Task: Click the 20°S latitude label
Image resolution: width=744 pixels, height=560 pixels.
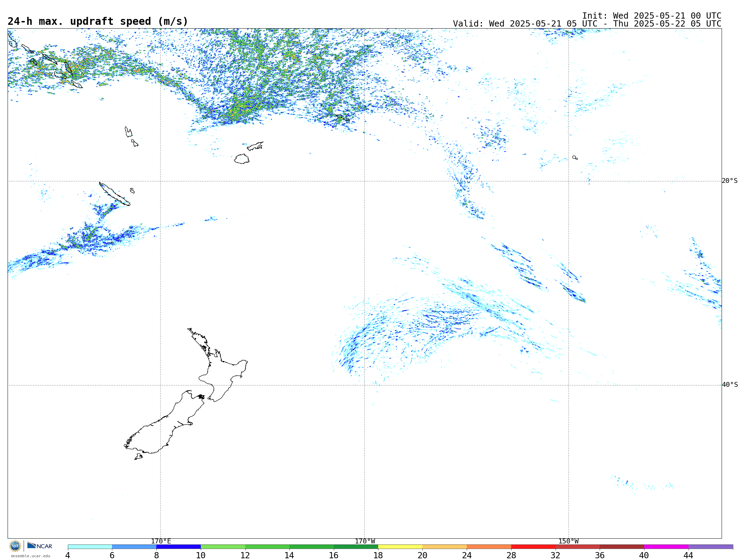Action: [x=730, y=181]
